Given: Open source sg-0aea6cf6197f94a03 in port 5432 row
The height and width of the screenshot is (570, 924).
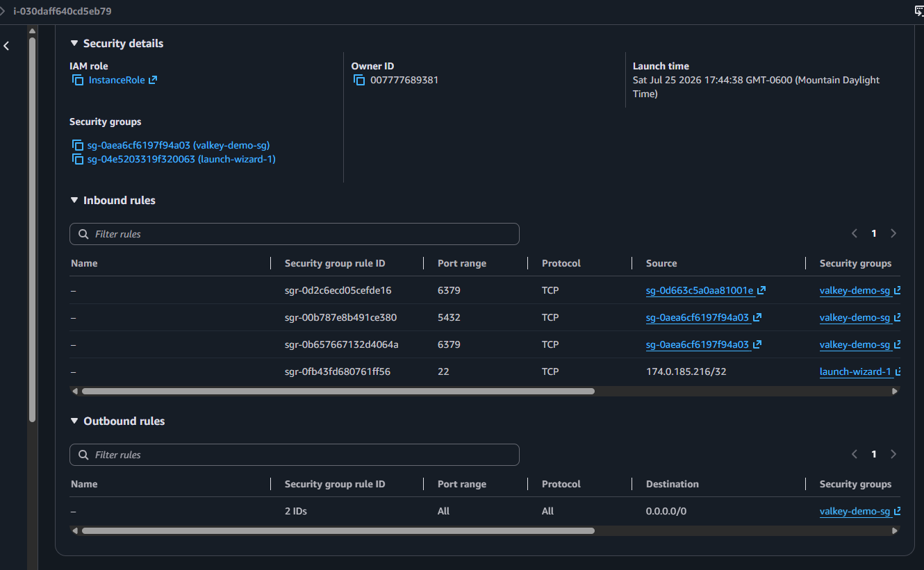Looking at the screenshot, I should point(698,317).
